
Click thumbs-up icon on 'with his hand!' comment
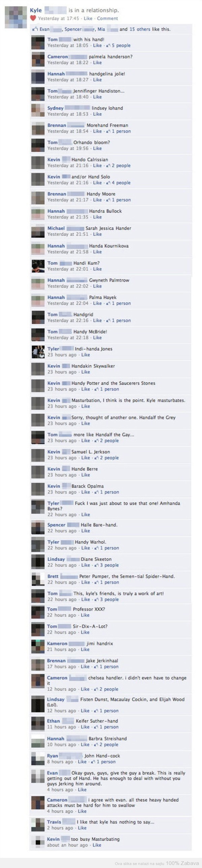tap(108, 45)
